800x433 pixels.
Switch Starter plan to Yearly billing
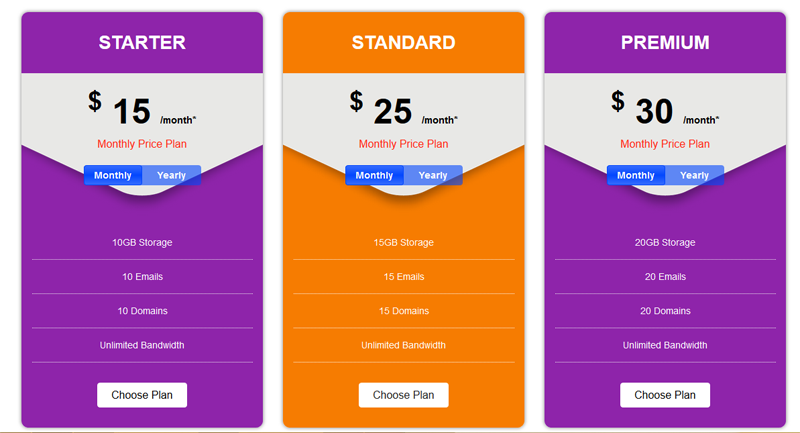(171, 176)
